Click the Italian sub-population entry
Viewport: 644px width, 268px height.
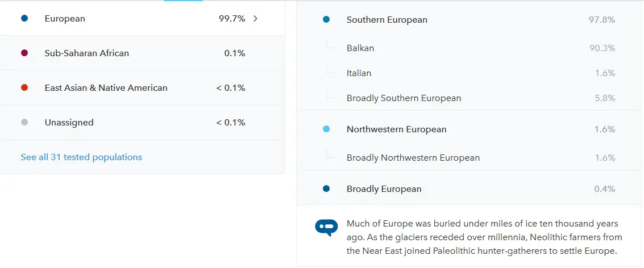[359, 73]
